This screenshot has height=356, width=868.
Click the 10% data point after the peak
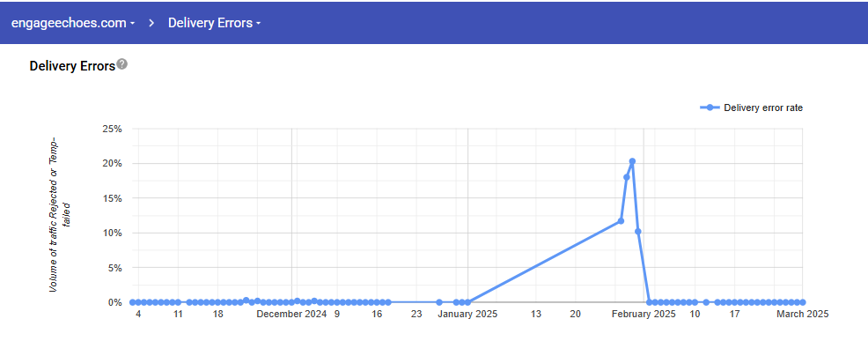[637, 231]
